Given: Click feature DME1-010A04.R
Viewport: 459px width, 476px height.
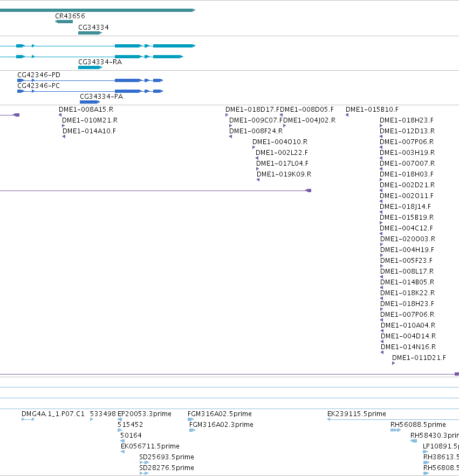Looking at the screenshot, I should (408, 325).
